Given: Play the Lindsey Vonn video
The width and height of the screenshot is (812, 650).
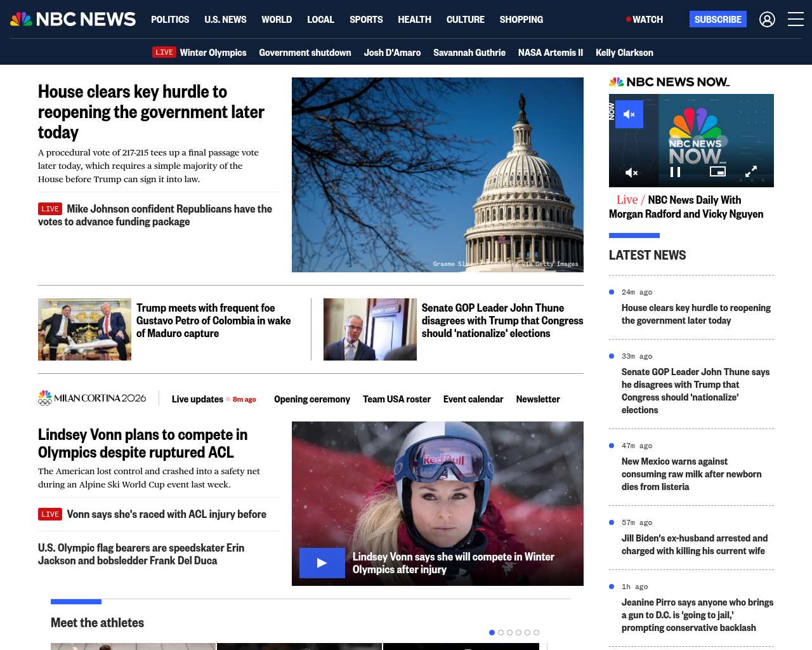Looking at the screenshot, I should pyautogui.click(x=322, y=563).
